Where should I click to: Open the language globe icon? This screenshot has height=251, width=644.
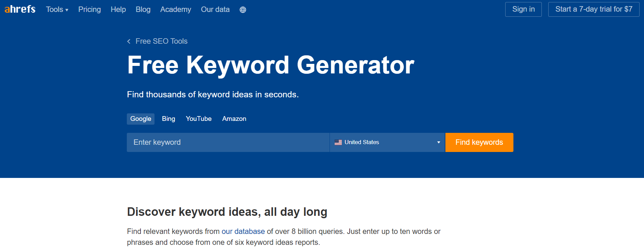point(243,10)
